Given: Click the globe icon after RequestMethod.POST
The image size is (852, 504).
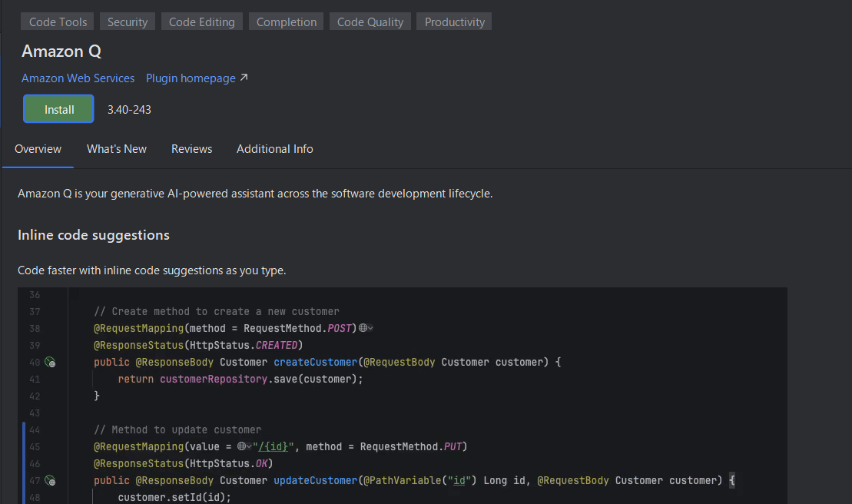Looking at the screenshot, I should [x=363, y=327].
